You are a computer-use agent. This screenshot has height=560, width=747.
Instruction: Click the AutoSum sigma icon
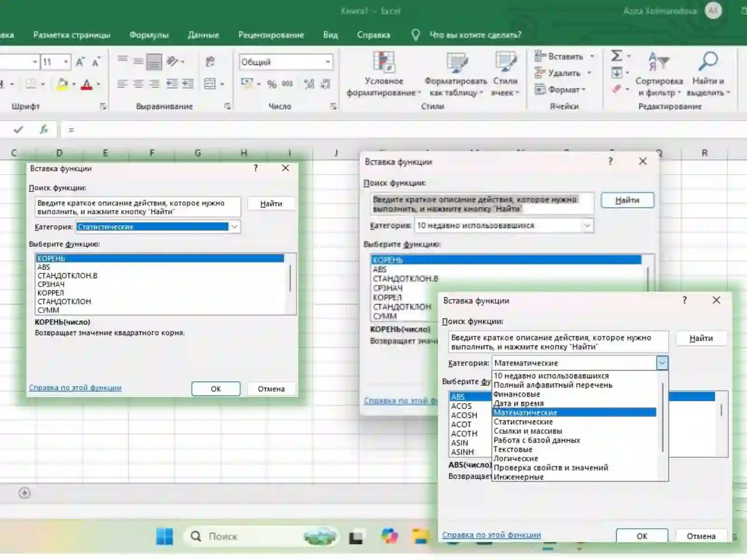click(x=617, y=56)
